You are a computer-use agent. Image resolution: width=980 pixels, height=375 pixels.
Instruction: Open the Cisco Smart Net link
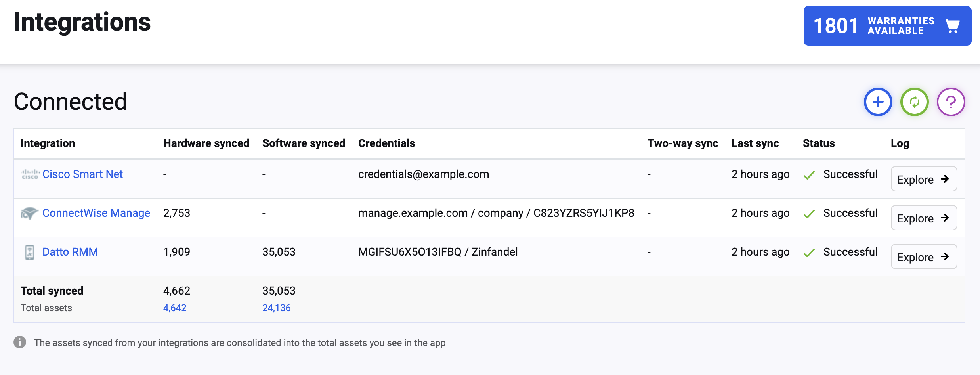tap(82, 174)
